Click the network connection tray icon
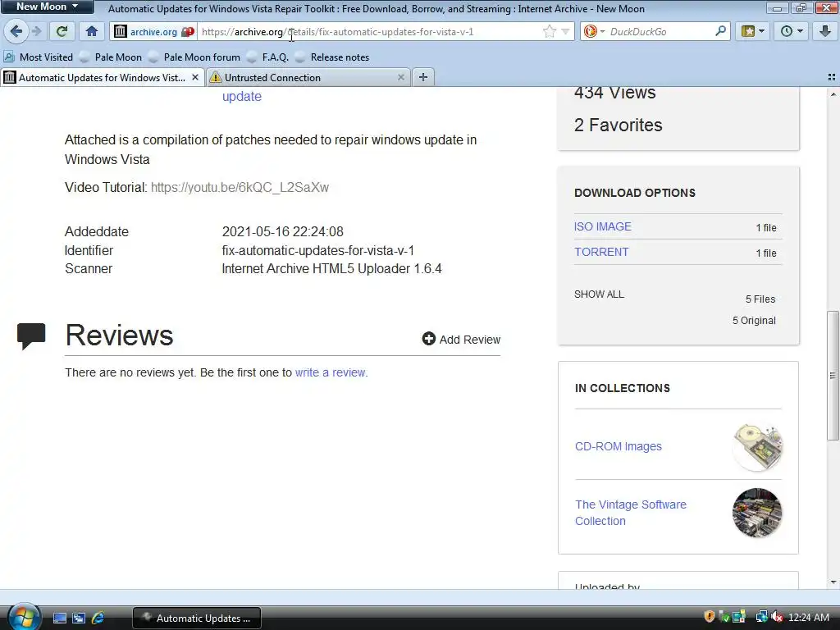840x630 pixels. (x=761, y=617)
